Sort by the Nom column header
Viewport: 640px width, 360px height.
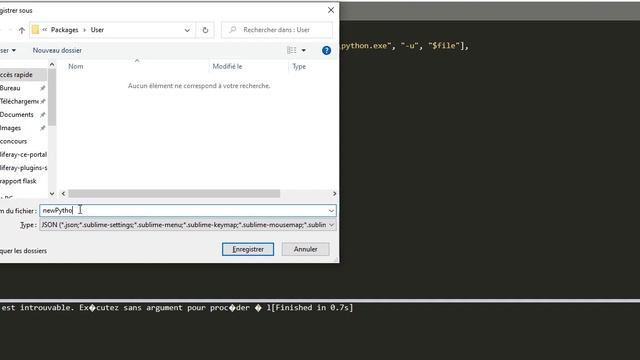point(76,66)
